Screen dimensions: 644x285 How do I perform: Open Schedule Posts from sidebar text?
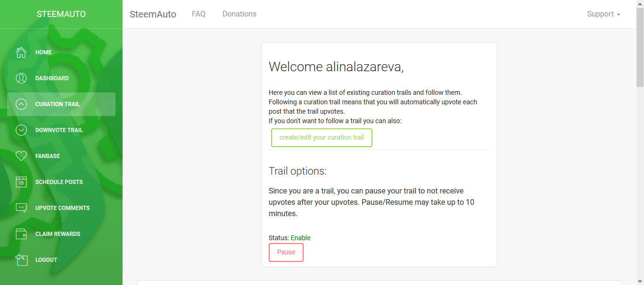point(59,182)
